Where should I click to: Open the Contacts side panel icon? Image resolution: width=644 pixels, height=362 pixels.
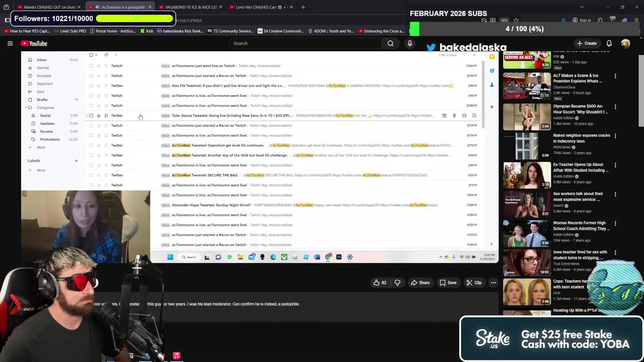tap(492, 84)
